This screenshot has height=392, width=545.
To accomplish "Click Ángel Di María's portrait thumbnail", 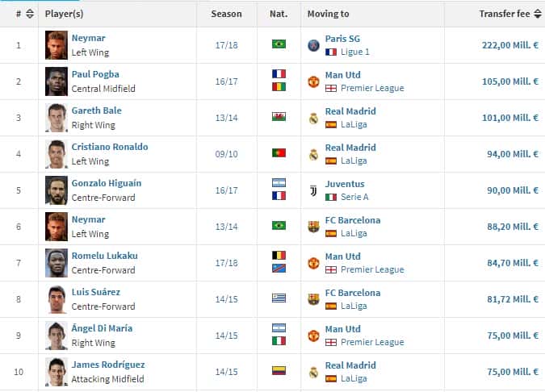I will pyautogui.click(x=57, y=336).
